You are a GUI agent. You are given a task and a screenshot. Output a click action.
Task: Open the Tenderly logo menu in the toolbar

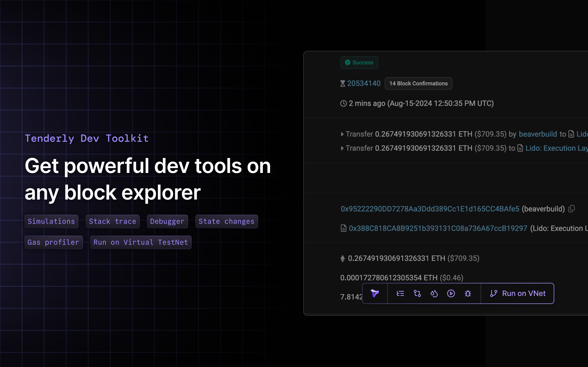tap(374, 293)
